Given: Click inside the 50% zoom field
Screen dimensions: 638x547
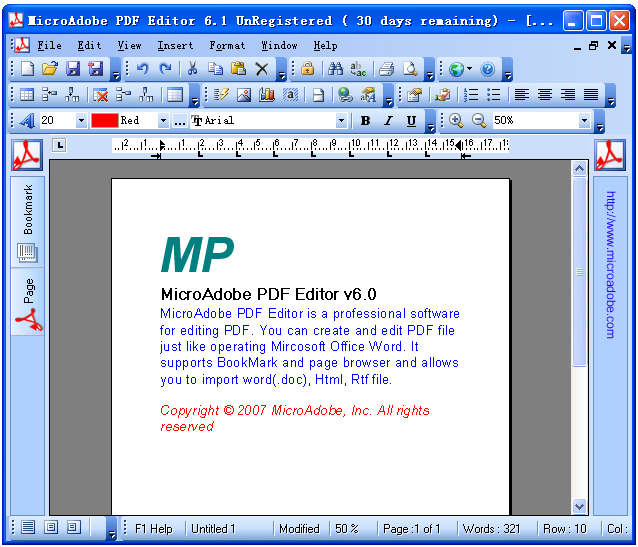Looking at the screenshot, I should point(535,120).
